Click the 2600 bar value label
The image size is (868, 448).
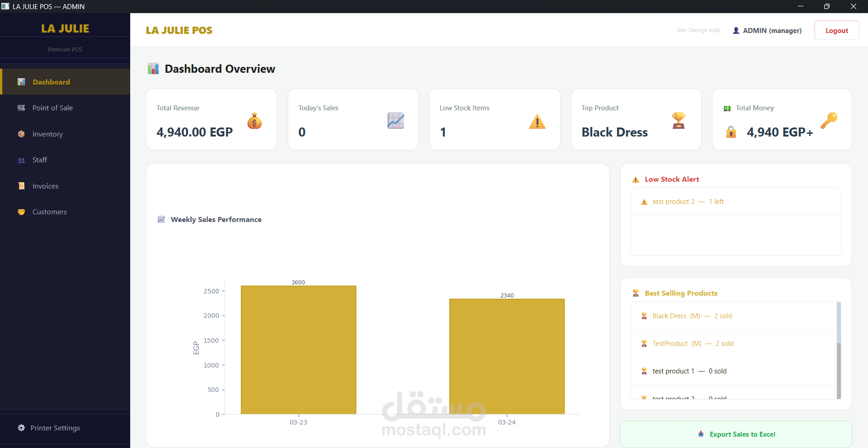click(x=298, y=282)
